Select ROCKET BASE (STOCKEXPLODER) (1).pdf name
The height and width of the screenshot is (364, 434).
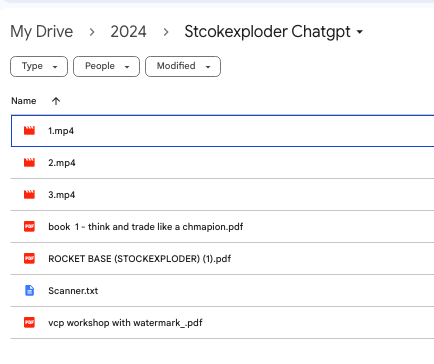[139, 259]
